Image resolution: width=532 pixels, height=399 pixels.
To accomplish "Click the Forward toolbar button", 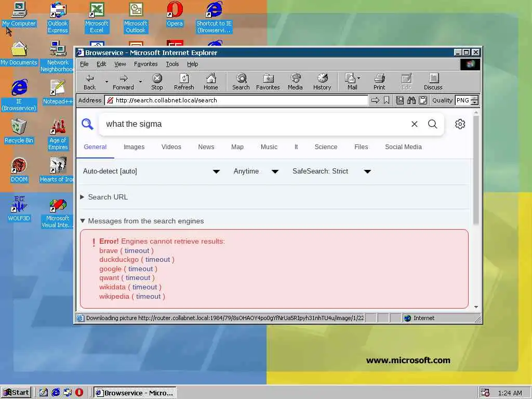I will point(123,82).
